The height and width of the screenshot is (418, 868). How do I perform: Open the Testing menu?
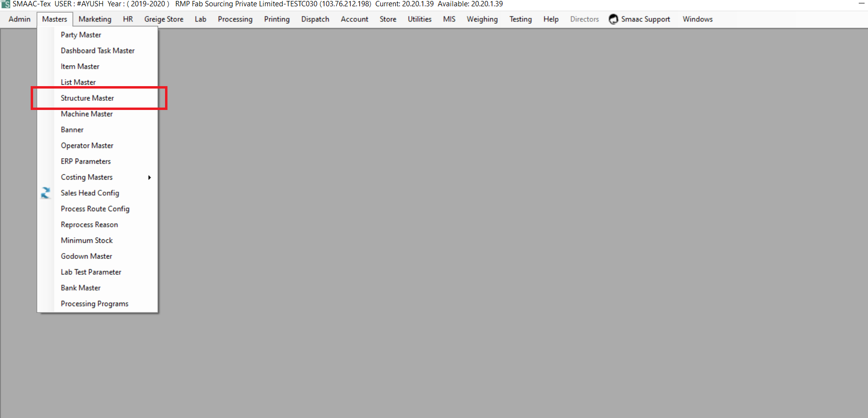[x=521, y=19]
